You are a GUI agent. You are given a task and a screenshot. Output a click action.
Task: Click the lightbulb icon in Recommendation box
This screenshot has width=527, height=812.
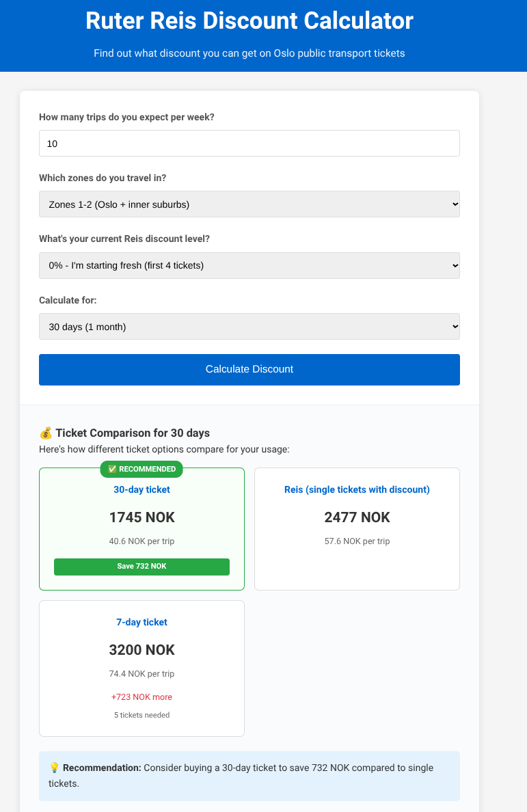(55, 768)
